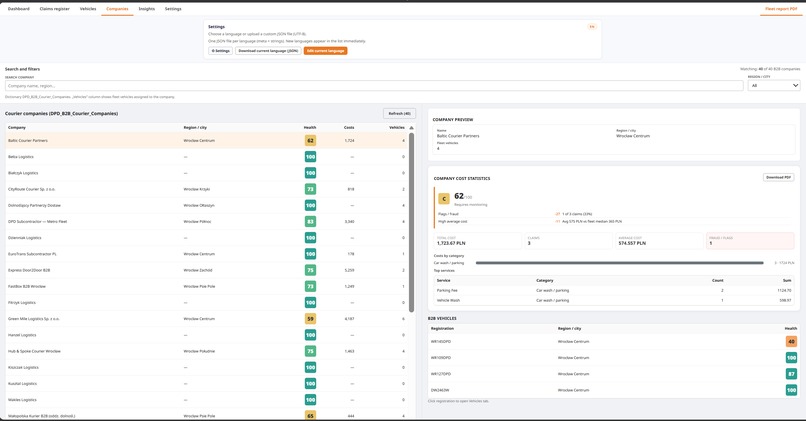Select the FastBox B2B Wrocław row

[207, 286]
